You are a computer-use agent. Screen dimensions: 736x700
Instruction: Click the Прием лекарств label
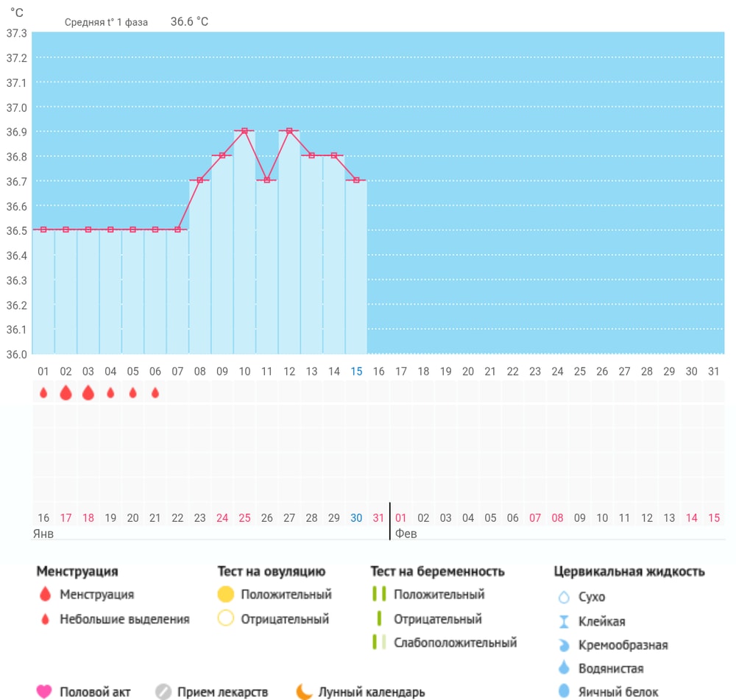coord(222,692)
